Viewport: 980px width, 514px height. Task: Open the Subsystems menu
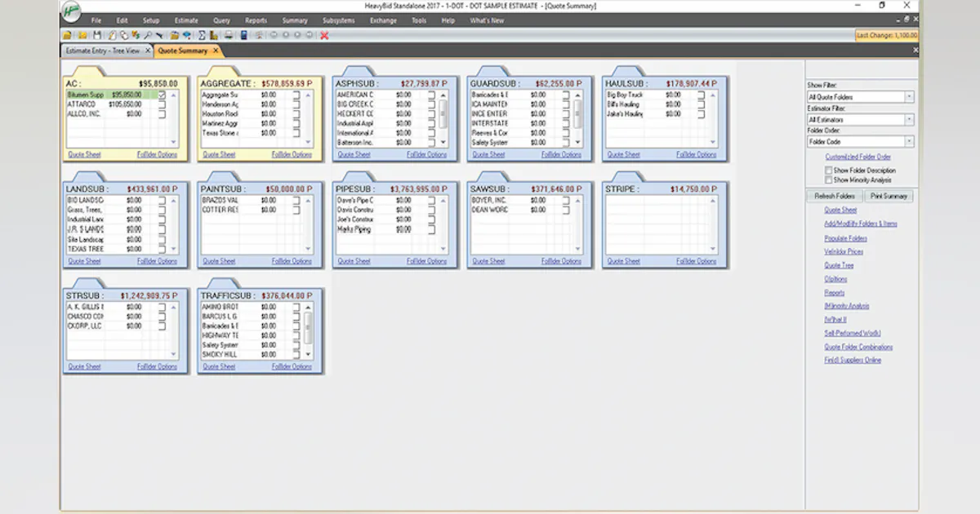coord(338,20)
